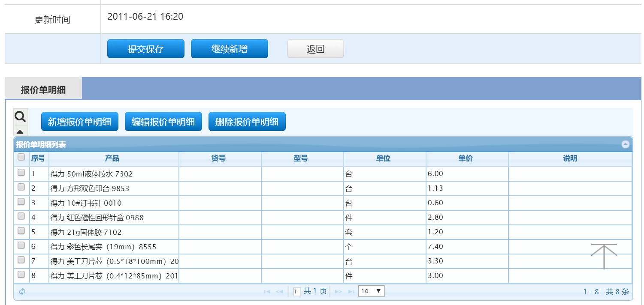The height and width of the screenshot is (305, 644).
Task: Click the 删除报价单明细 button
Action: tap(247, 122)
